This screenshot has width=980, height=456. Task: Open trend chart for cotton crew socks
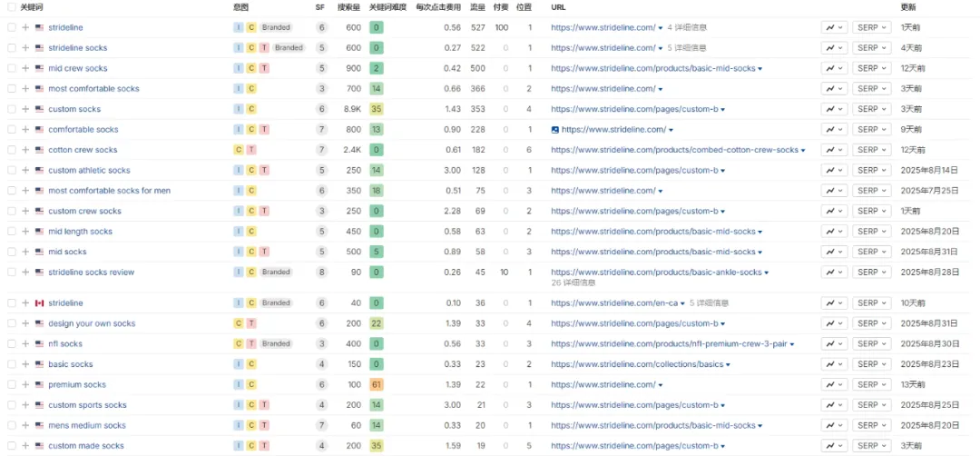835,150
